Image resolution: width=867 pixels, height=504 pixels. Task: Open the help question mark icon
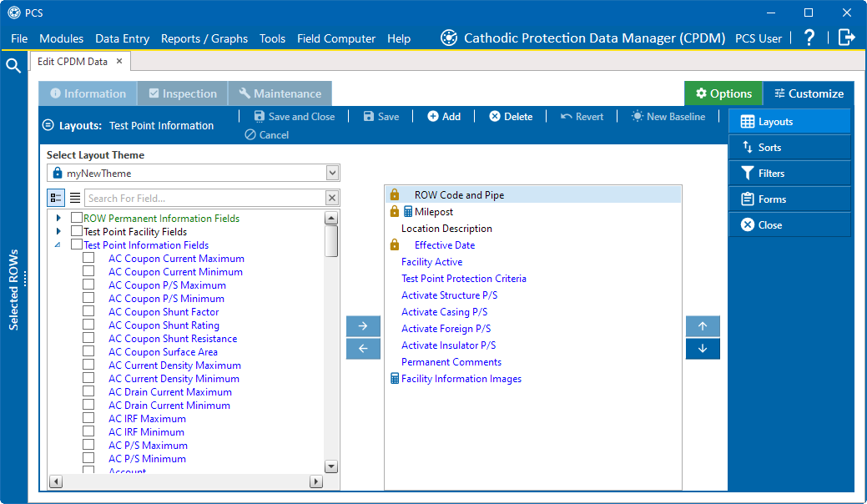tap(809, 38)
